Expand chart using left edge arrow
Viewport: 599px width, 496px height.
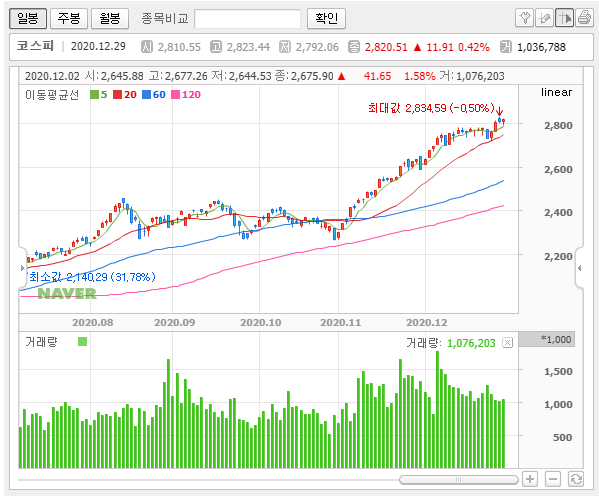pyautogui.click(x=22, y=268)
